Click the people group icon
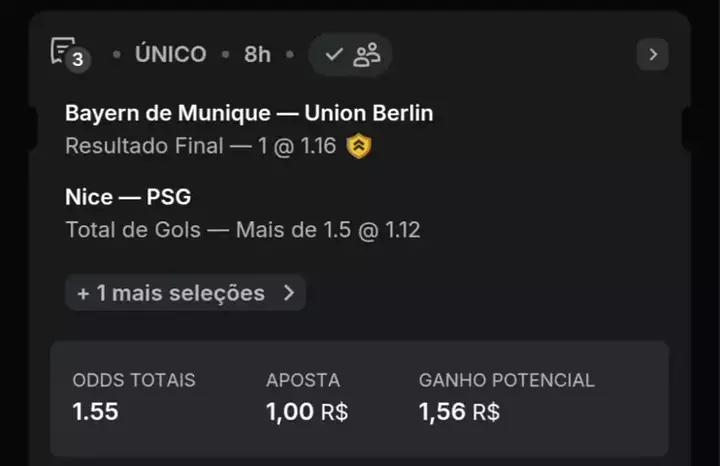 (367, 55)
